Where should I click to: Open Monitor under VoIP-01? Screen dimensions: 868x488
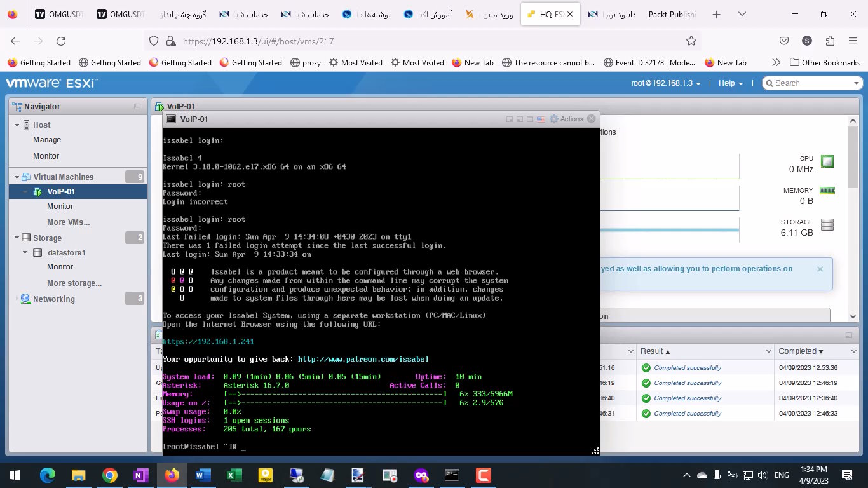(60, 206)
